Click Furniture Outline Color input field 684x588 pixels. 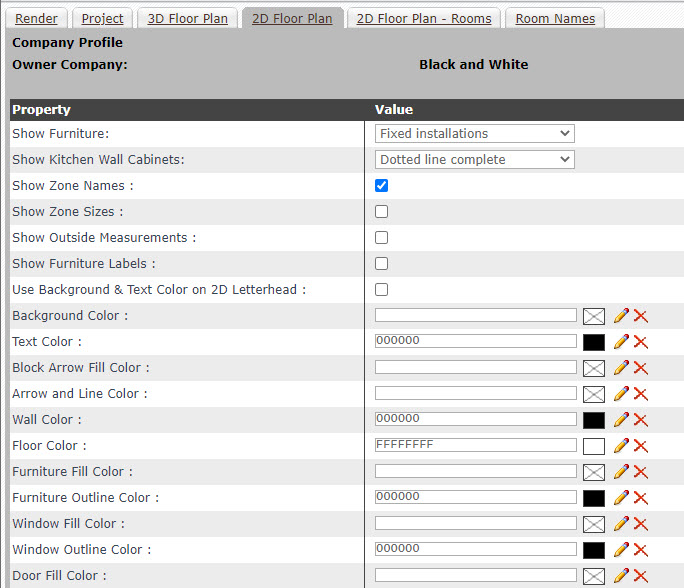tap(475, 497)
